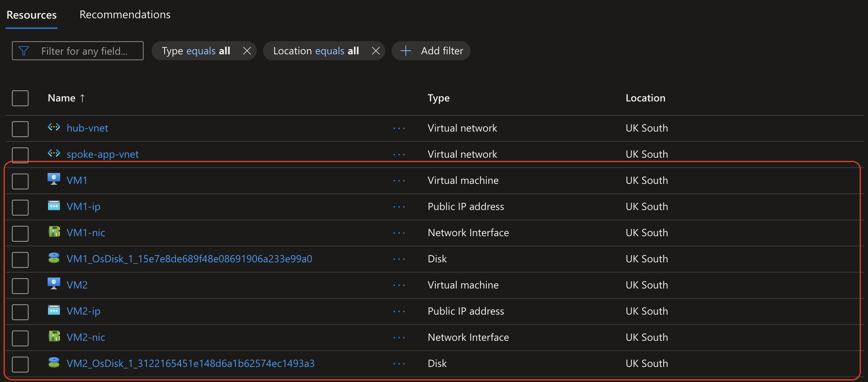Image resolution: width=868 pixels, height=382 pixels.
Task: Select the checkbox for the VM1 row
Action: pyautogui.click(x=20, y=181)
